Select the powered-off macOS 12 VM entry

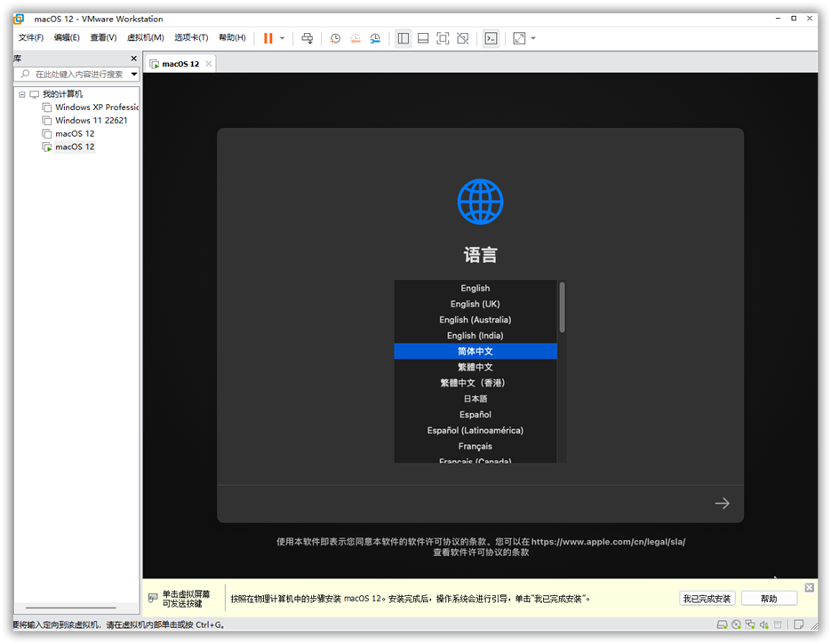75,133
